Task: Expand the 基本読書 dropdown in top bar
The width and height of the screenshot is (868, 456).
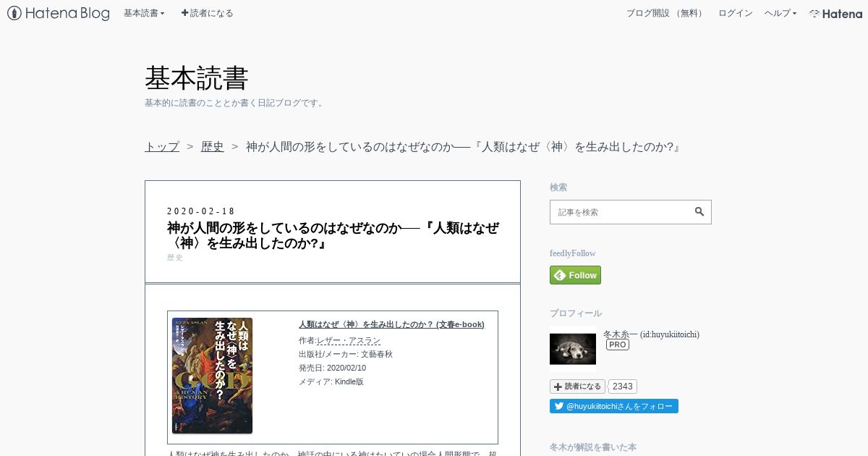Action: point(144,13)
